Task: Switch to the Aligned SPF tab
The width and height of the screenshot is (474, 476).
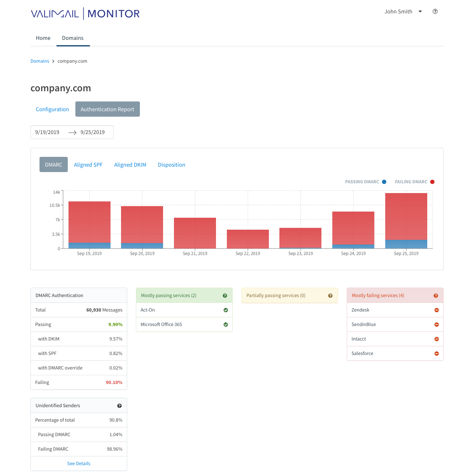Action: click(x=88, y=164)
